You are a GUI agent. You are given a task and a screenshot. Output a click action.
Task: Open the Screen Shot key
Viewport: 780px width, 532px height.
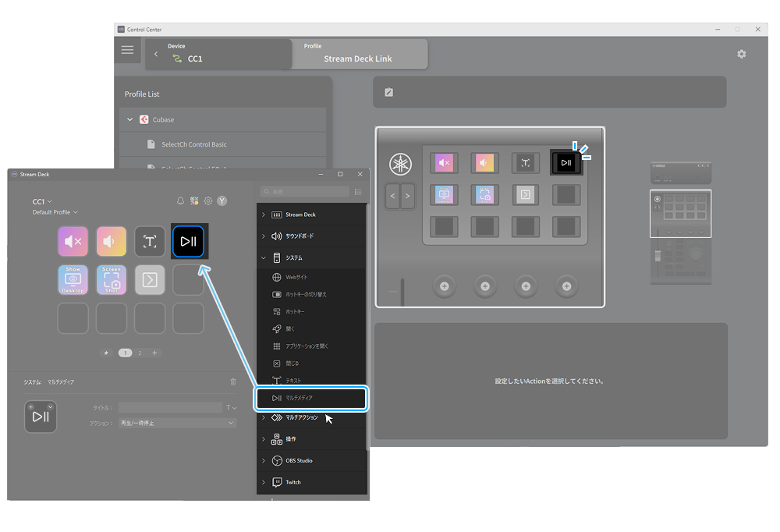(111, 279)
